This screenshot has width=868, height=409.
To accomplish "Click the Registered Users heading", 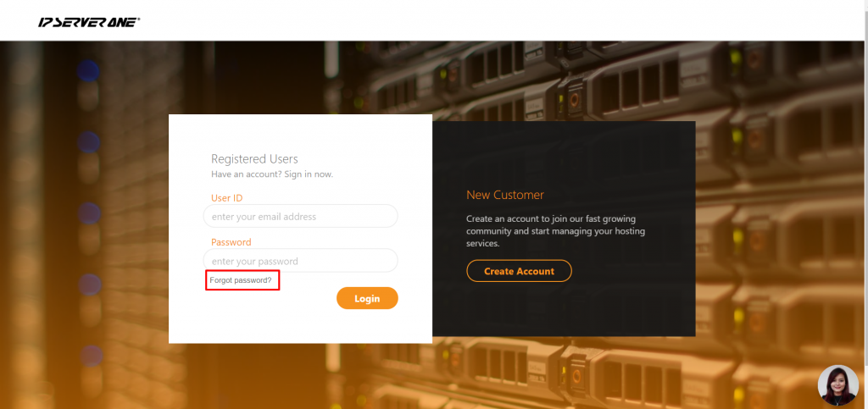I will pos(254,159).
